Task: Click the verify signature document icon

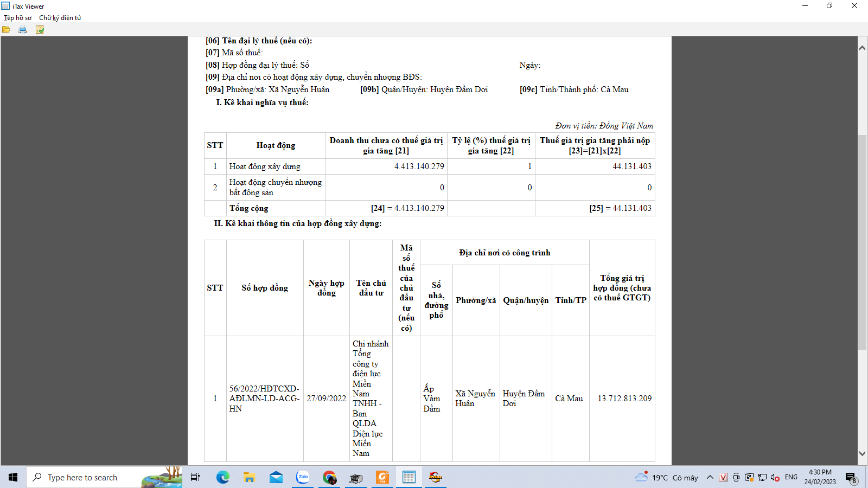Action: pyautogui.click(x=40, y=29)
